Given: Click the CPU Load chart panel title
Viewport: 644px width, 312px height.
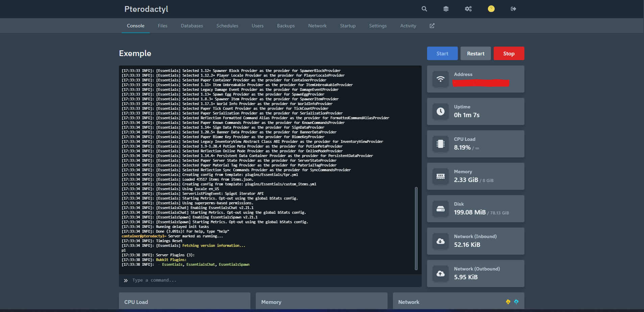Looking at the screenshot, I should 136,302.
